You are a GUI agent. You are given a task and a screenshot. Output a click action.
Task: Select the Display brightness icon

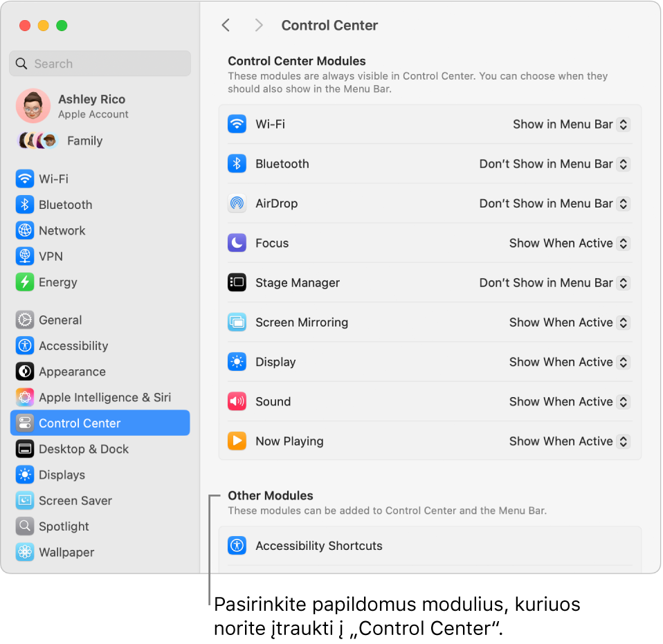click(x=236, y=362)
